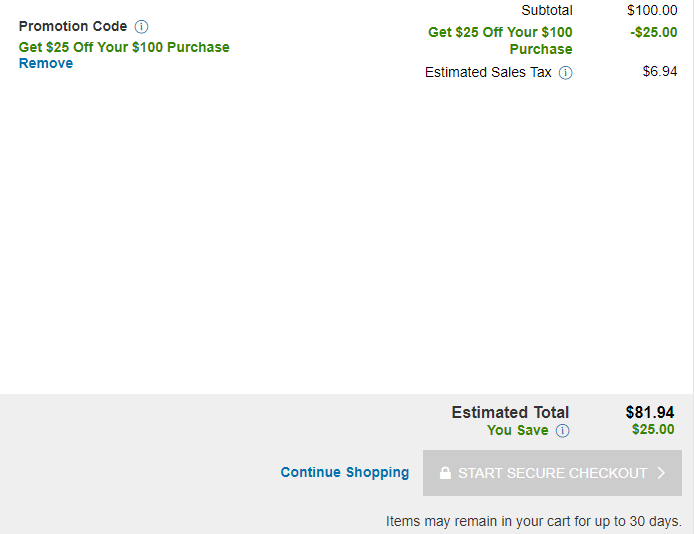The width and height of the screenshot is (694, 534).
Task: Click the Estimated Sales Tax label
Action: pyautogui.click(x=488, y=72)
